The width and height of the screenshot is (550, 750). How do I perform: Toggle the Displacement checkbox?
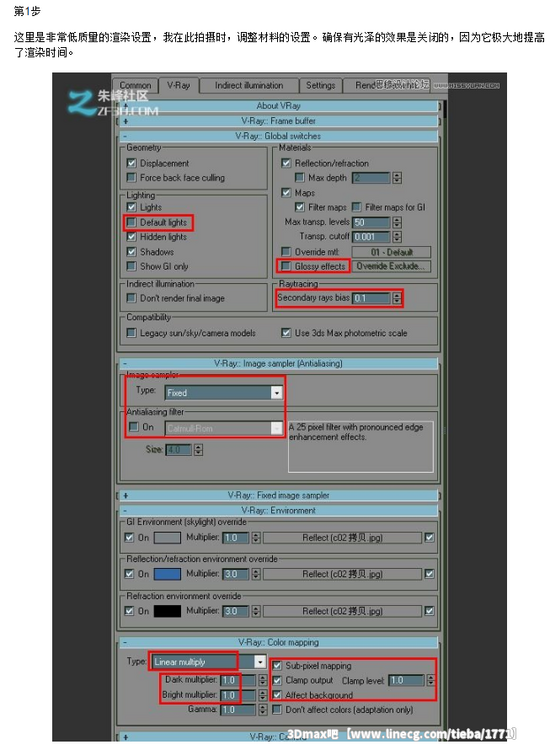132,163
